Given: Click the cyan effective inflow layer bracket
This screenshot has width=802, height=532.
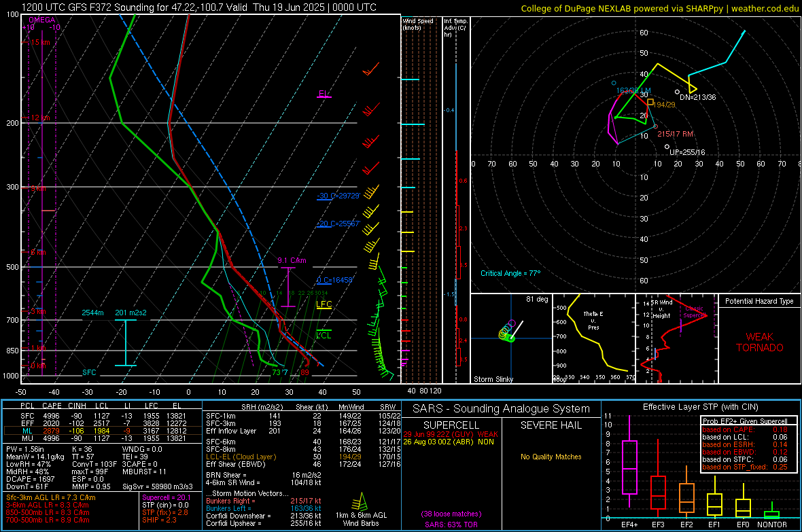Looking at the screenshot, I should 126,342.
